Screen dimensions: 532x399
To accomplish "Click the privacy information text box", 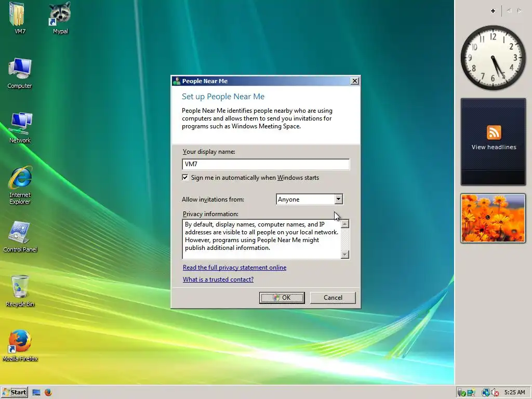I will click(262, 239).
